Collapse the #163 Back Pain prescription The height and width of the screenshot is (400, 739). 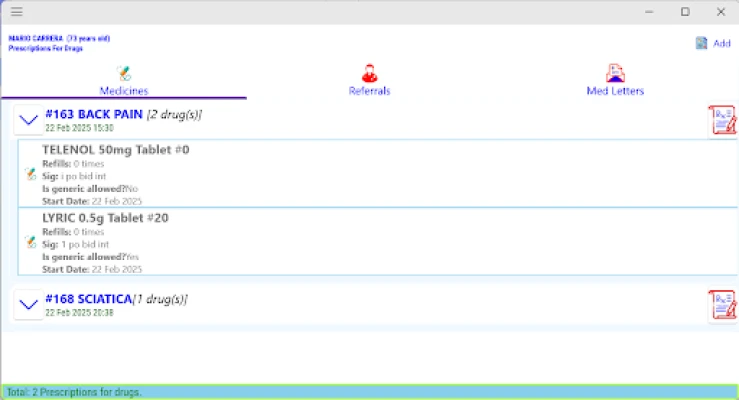(x=28, y=120)
